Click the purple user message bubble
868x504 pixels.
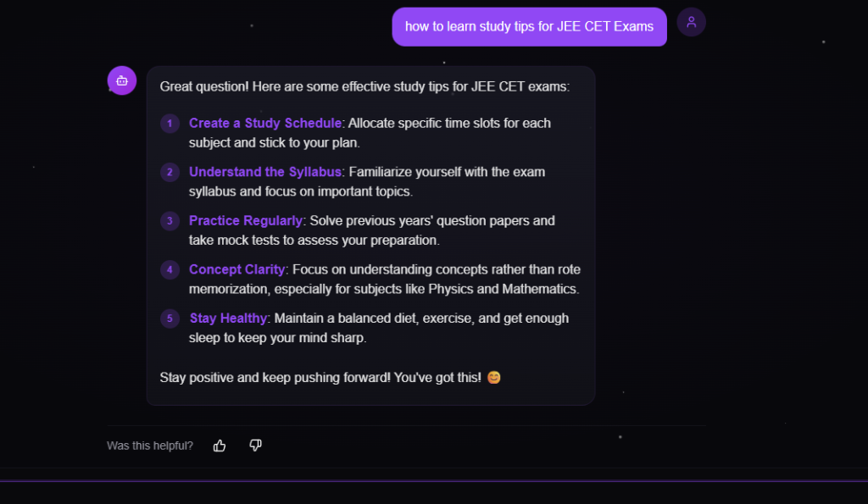click(x=529, y=26)
